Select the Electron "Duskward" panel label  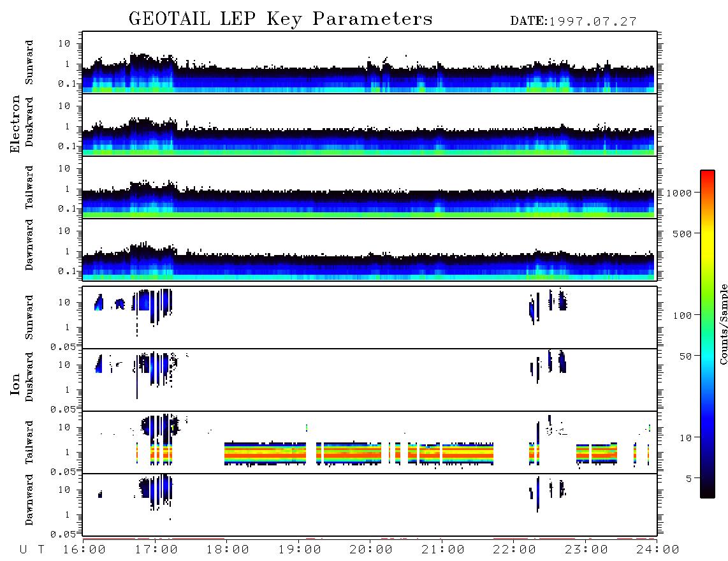(x=29, y=122)
